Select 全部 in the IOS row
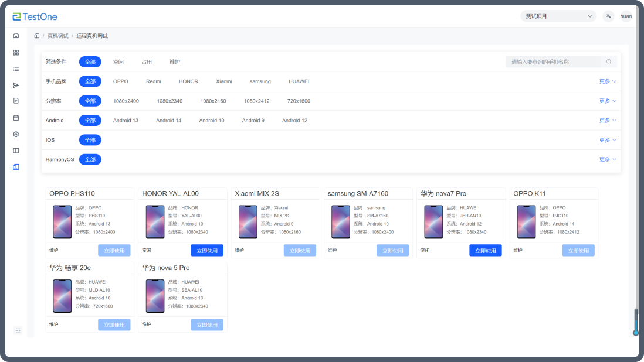Screen dimensions: 644x362 (x=90, y=140)
